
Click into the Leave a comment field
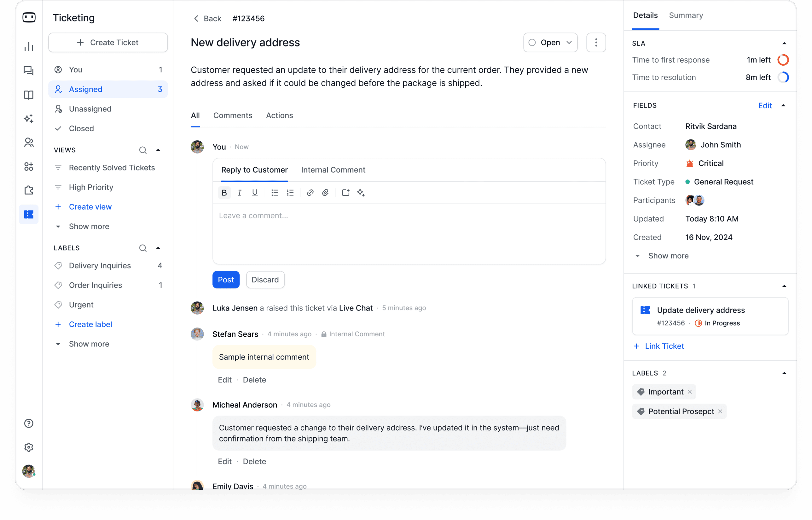[409, 233]
